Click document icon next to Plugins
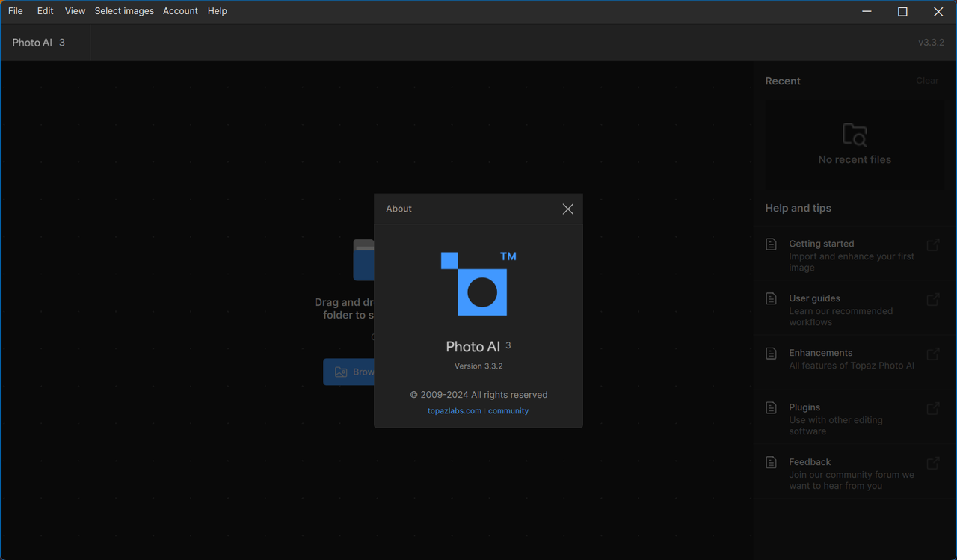The width and height of the screenshot is (957, 560). click(772, 408)
